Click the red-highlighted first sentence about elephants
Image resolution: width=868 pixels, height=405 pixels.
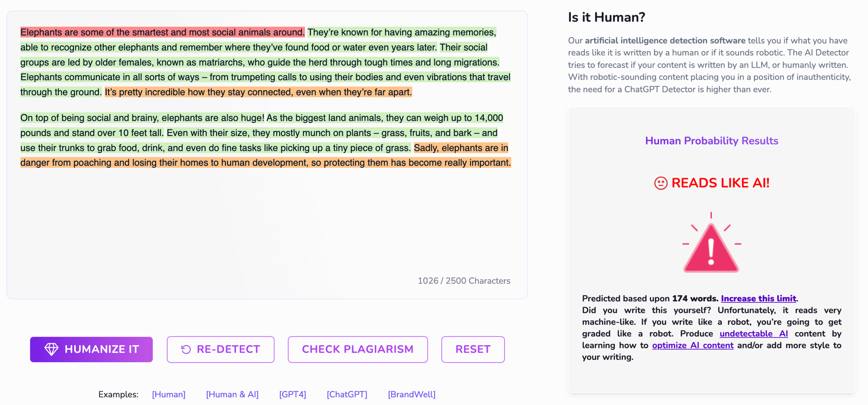[163, 32]
